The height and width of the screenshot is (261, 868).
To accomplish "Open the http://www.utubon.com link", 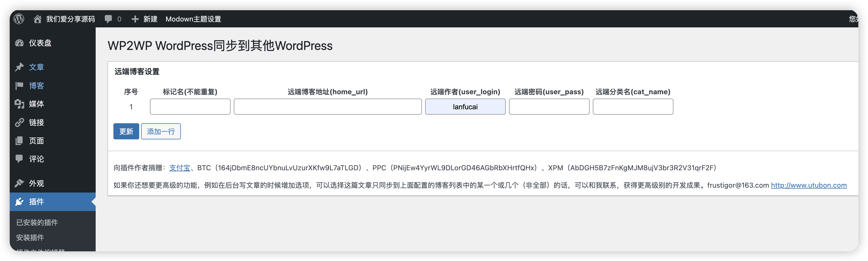I will [809, 185].
